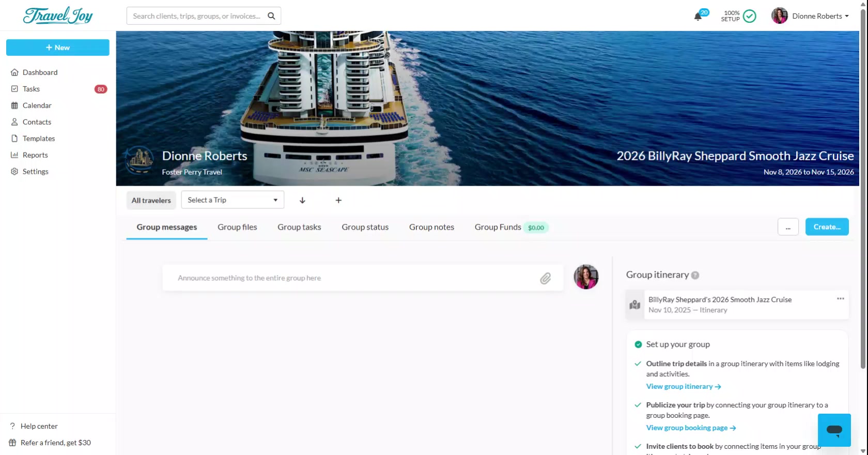Click the Group itinerary help question icon

[x=695, y=275]
